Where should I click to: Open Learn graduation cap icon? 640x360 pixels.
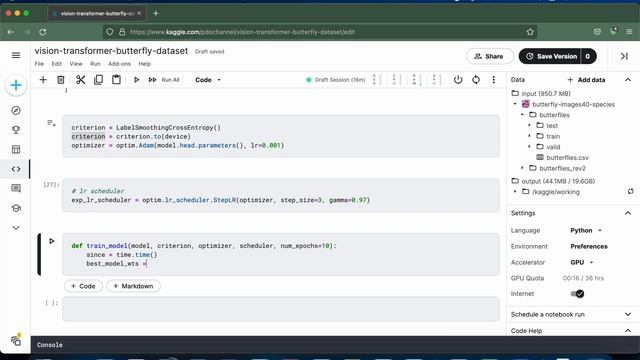pyautogui.click(x=16, y=208)
